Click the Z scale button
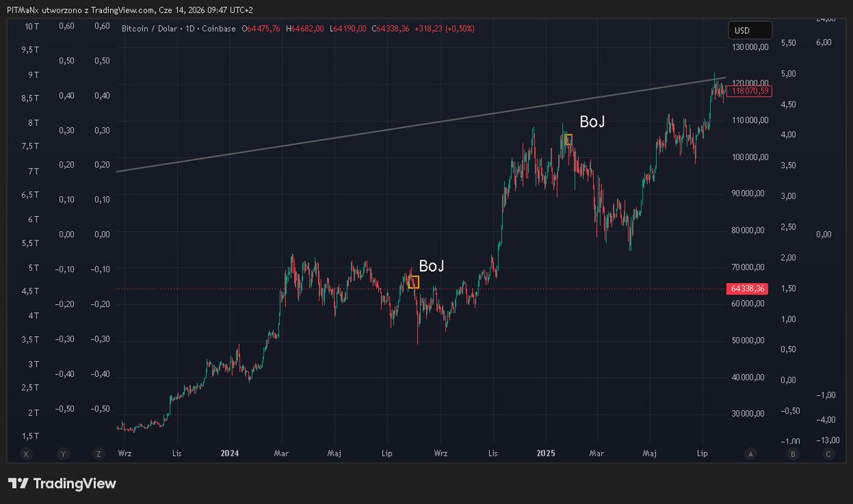The width and height of the screenshot is (853, 504). click(x=97, y=454)
